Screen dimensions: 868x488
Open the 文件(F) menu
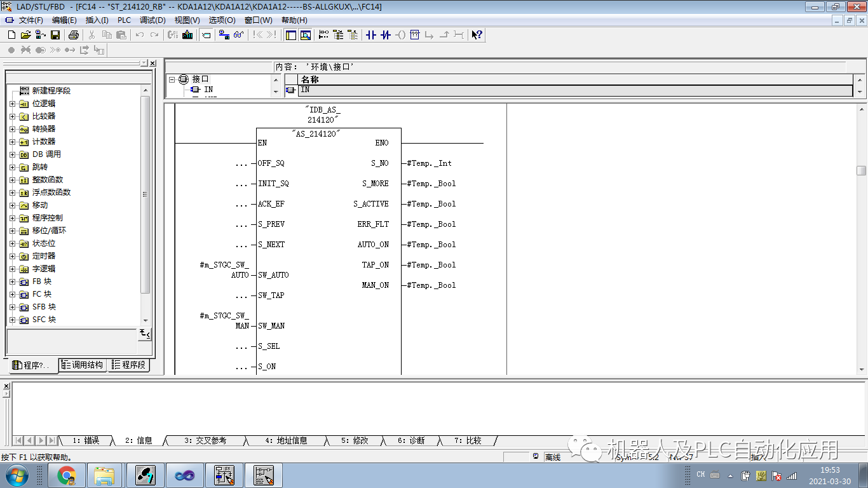pyautogui.click(x=31, y=20)
